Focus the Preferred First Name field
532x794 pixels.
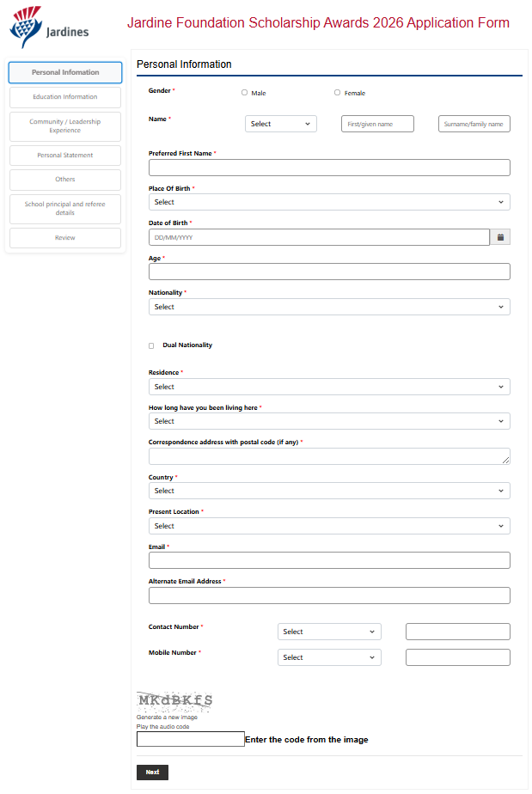click(x=329, y=168)
